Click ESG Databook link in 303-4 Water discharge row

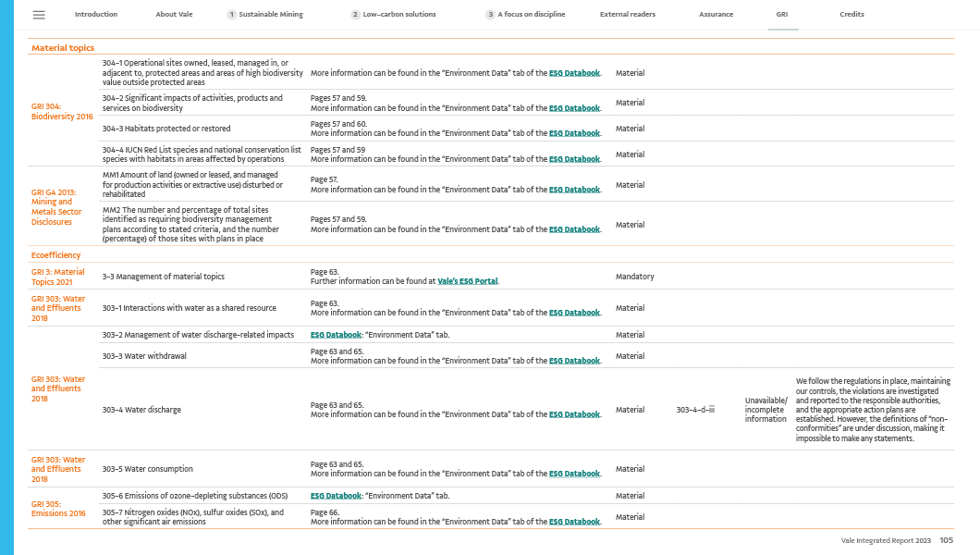574,414
